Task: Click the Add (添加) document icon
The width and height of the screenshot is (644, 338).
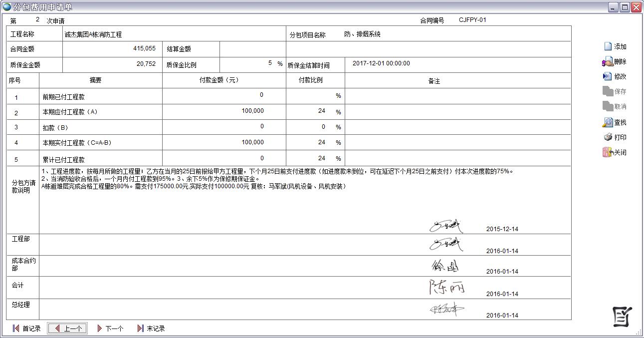Action: pos(608,46)
